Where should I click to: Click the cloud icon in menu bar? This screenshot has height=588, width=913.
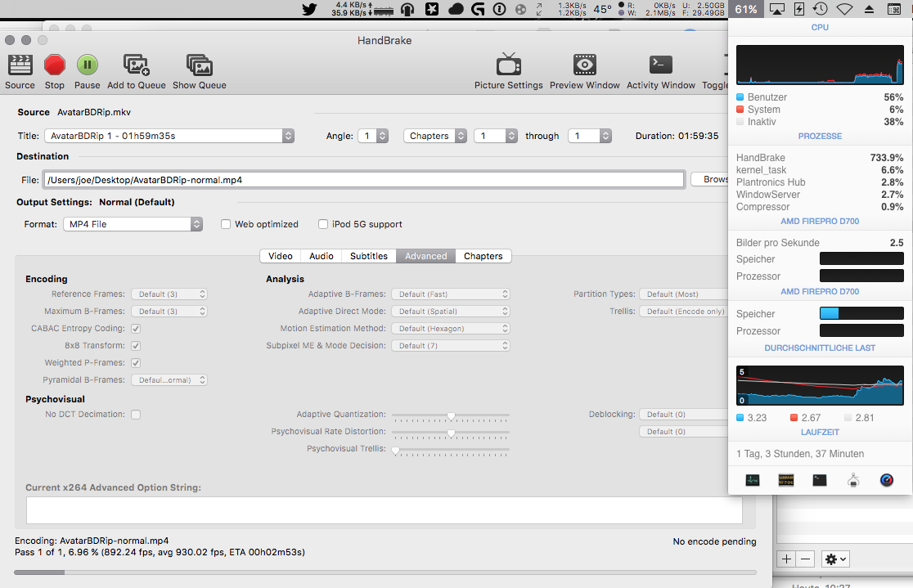point(456,9)
